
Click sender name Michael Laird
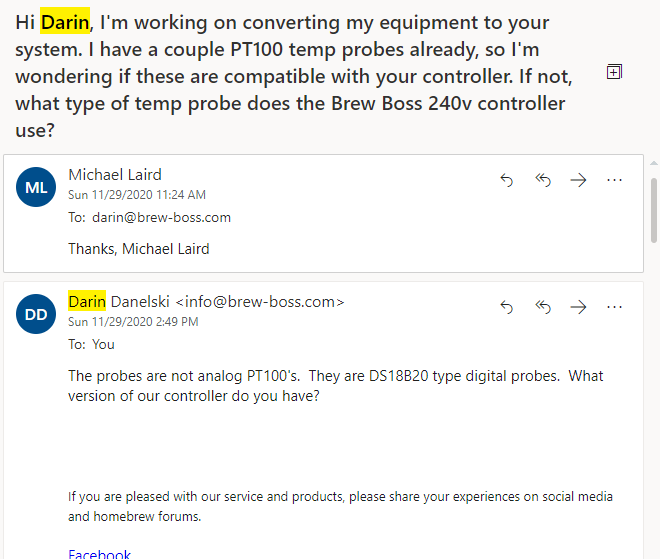point(115,175)
